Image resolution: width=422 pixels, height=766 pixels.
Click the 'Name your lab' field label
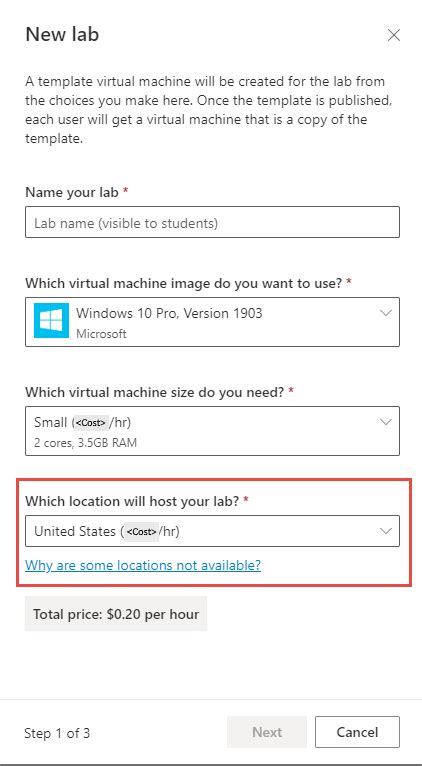point(72,192)
